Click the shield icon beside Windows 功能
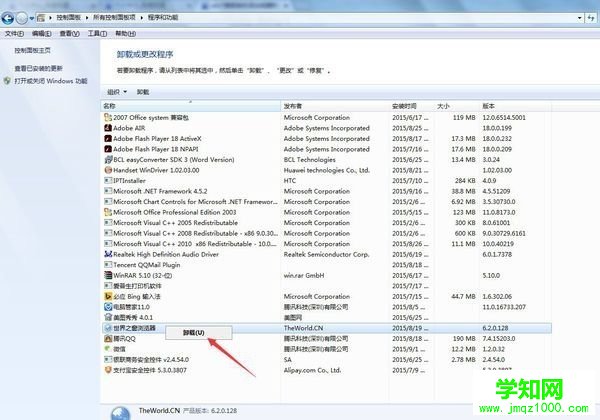Viewport: 600px width, 420px height. pos(7,81)
